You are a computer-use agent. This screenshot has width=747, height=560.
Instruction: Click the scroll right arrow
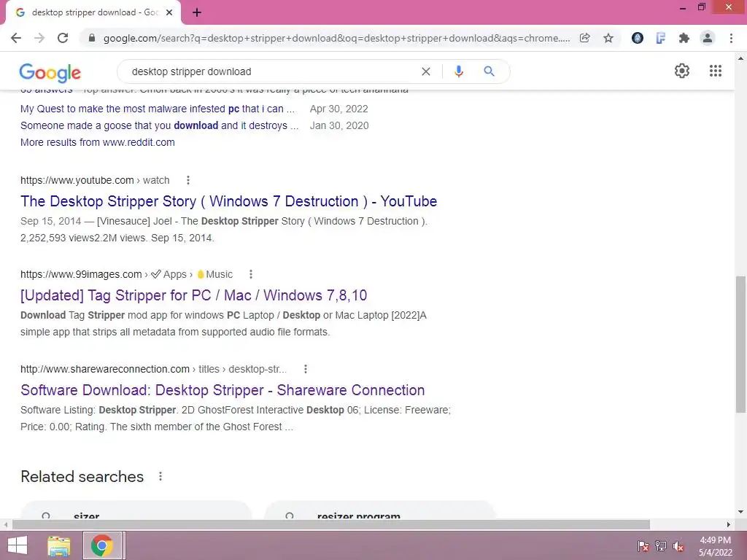pyautogui.click(x=729, y=524)
